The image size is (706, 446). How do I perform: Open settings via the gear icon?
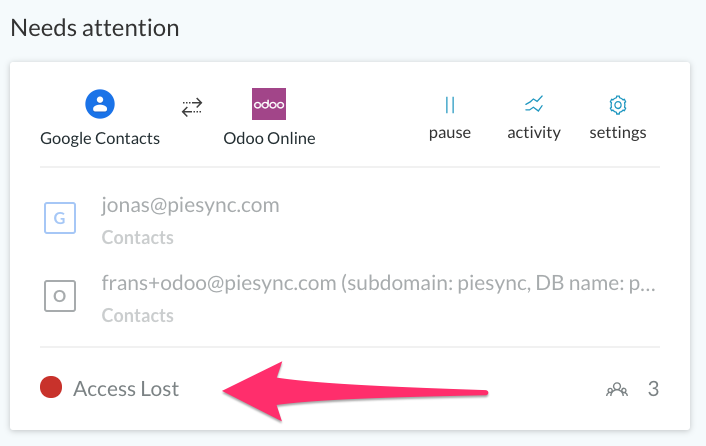coord(618,105)
